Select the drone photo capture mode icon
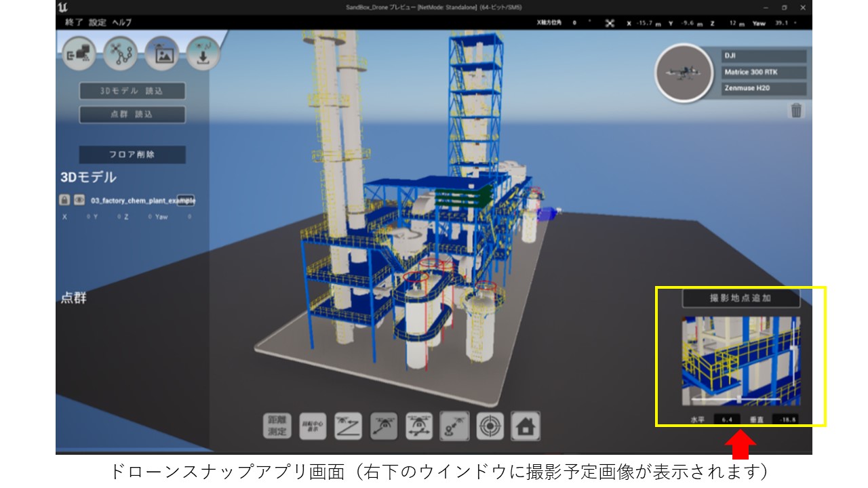The height and width of the screenshot is (488, 868). coord(162,54)
